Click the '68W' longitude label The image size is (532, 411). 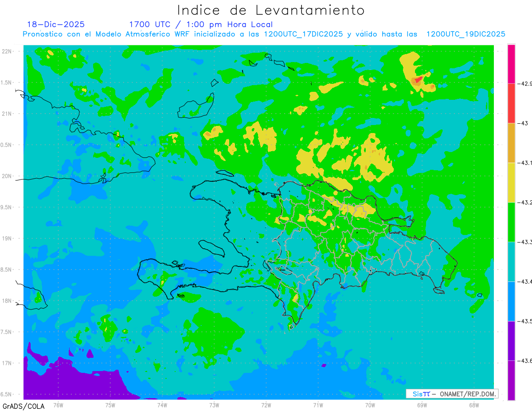point(473,405)
